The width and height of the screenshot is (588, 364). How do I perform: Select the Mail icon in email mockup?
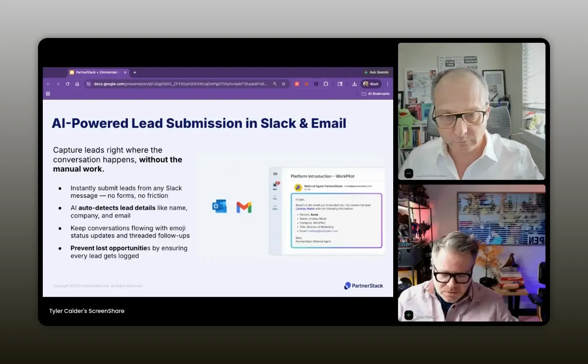tap(275, 186)
